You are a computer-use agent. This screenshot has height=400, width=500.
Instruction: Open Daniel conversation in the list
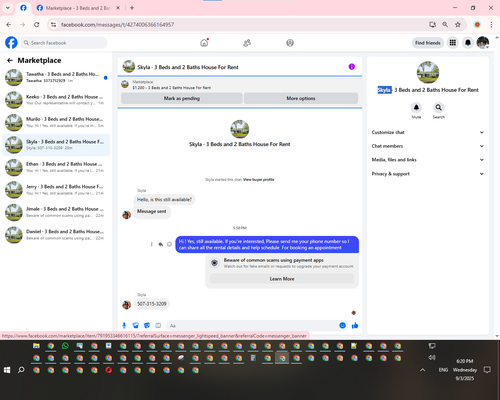point(56,235)
